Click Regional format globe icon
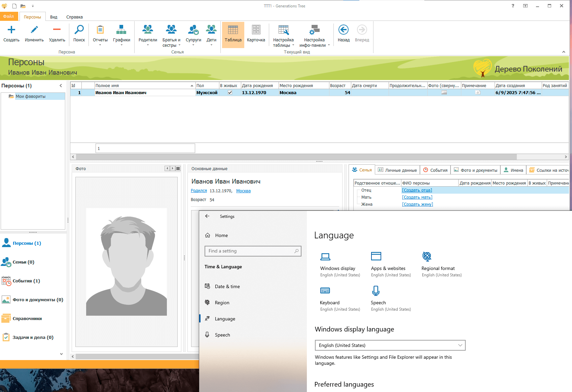 point(427,257)
